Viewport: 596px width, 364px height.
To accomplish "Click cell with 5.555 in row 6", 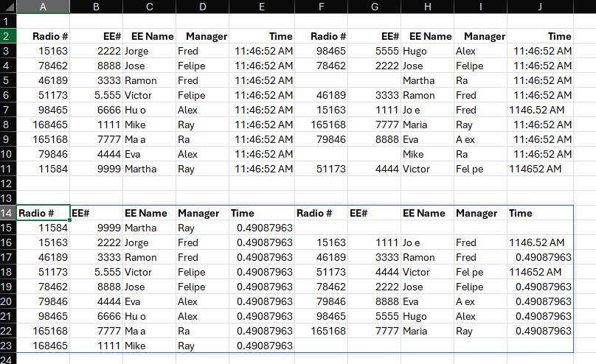I will 97,95.
